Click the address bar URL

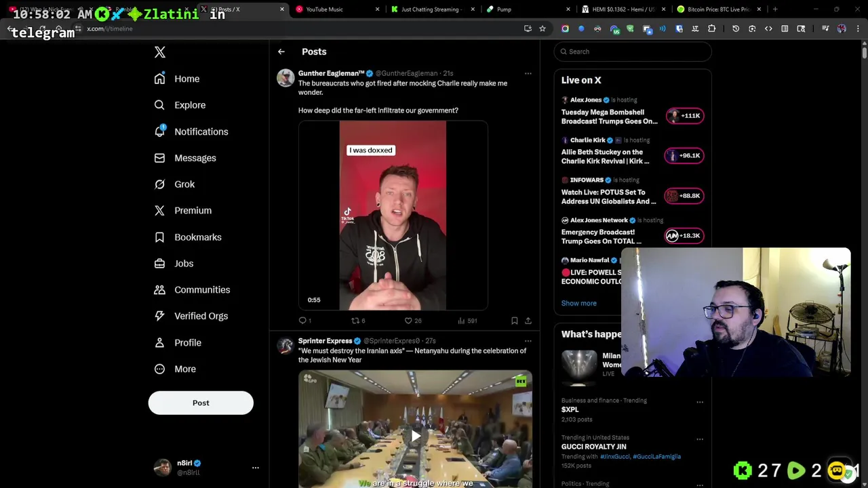click(x=110, y=28)
